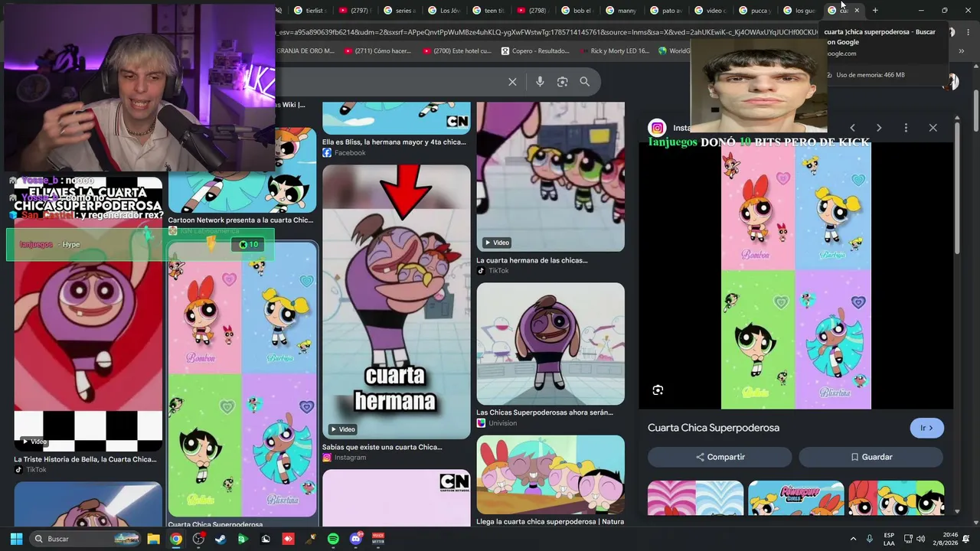This screenshot has height=551, width=980.
Task: Switch to the bob el tab
Action: (x=576, y=11)
